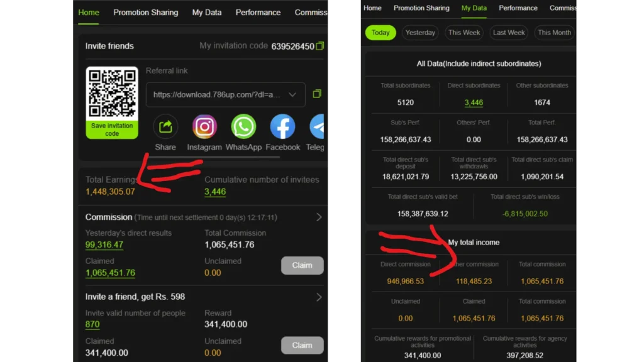Share via WhatsApp icon
This screenshot has width=644, height=362.
coord(243,126)
